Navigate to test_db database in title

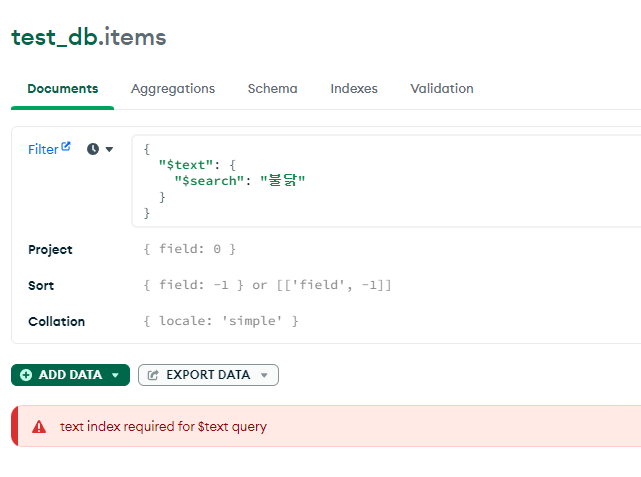point(55,38)
